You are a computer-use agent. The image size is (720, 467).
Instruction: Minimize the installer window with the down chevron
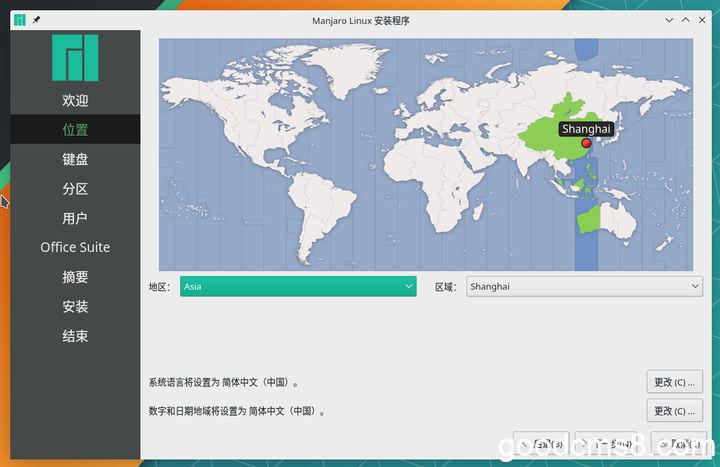click(x=669, y=20)
